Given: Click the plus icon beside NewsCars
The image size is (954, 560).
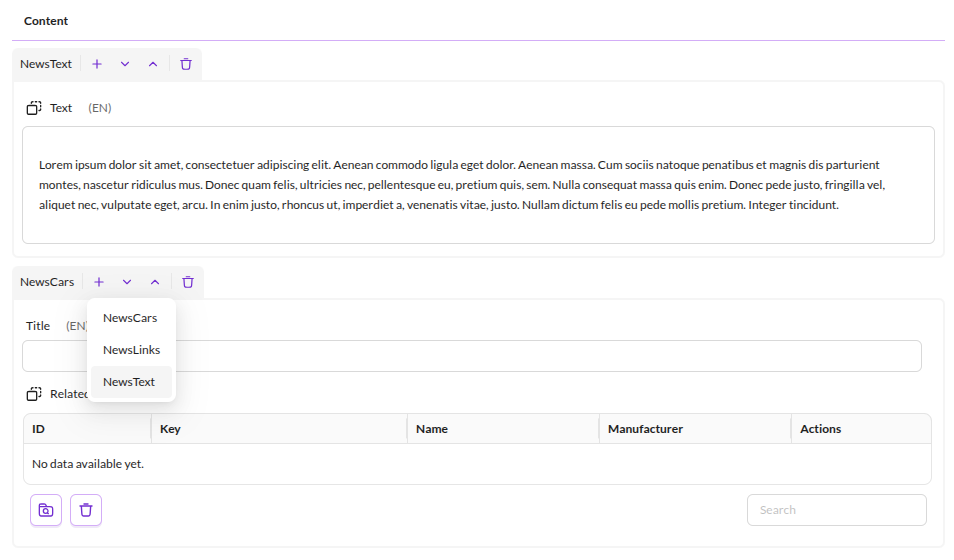Looking at the screenshot, I should (99, 282).
